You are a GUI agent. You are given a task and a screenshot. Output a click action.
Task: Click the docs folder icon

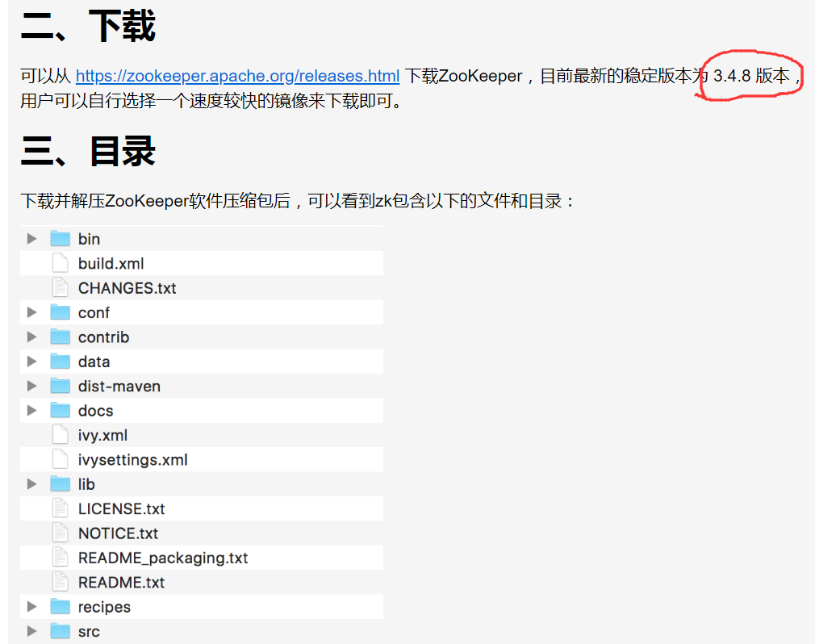[x=61, y=411]
